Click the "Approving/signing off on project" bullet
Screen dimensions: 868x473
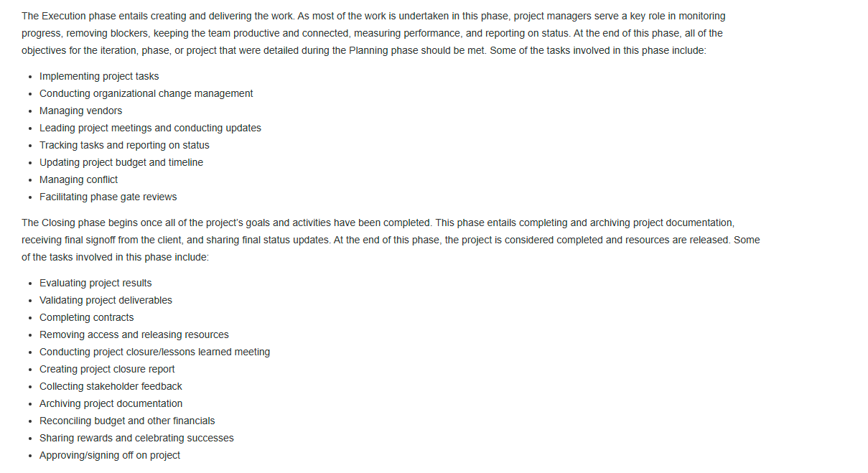(x=110, y=455)
